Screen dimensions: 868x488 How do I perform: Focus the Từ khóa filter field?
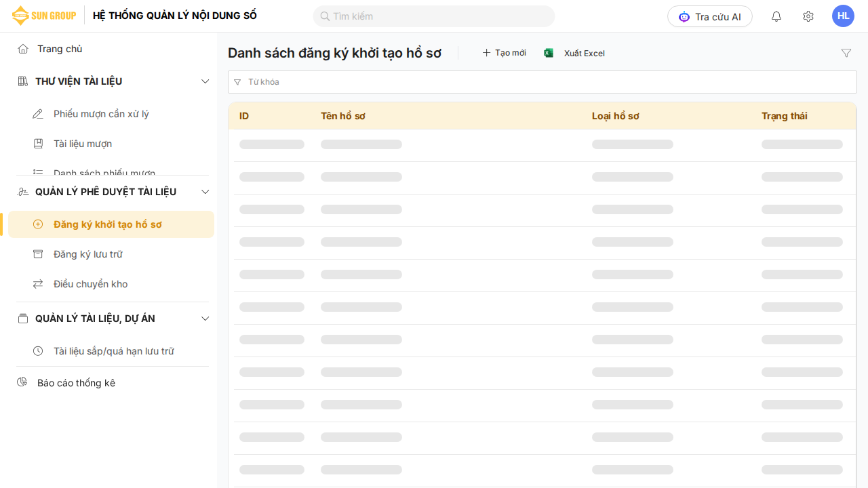pyautogui.click(x=542, y=82)
